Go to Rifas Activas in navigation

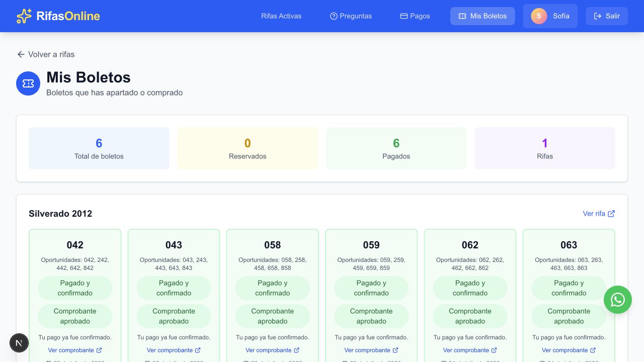[x=281, y=16]
